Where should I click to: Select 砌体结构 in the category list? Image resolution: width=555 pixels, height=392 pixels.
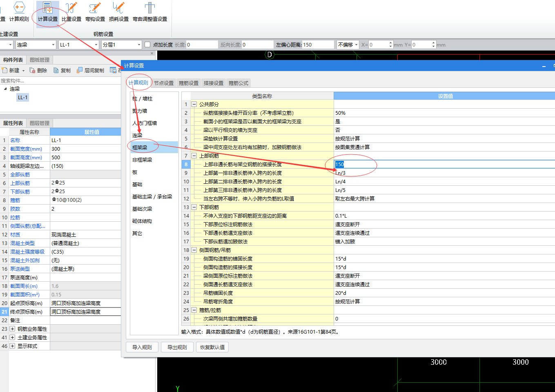pyautogui.click(x=154, y=221)
